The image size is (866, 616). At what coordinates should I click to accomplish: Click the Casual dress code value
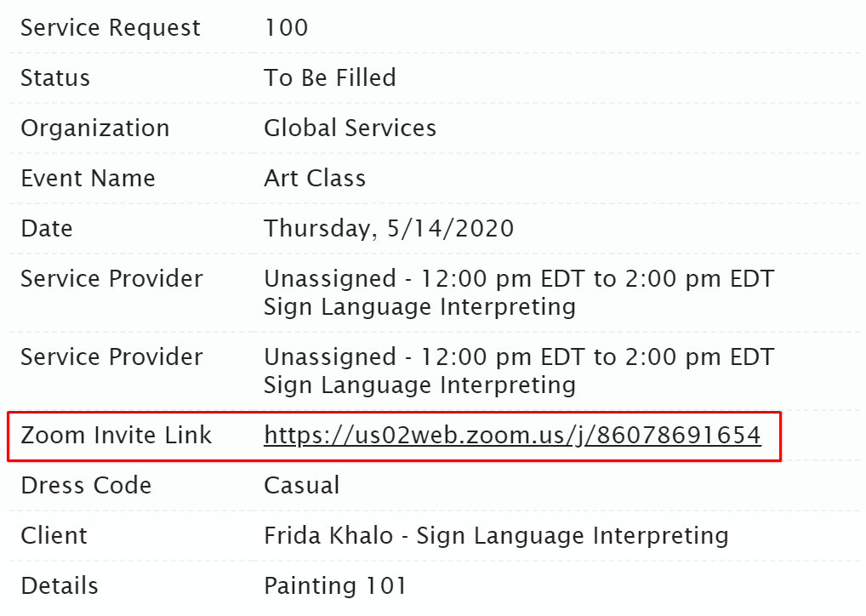[301, 486]
